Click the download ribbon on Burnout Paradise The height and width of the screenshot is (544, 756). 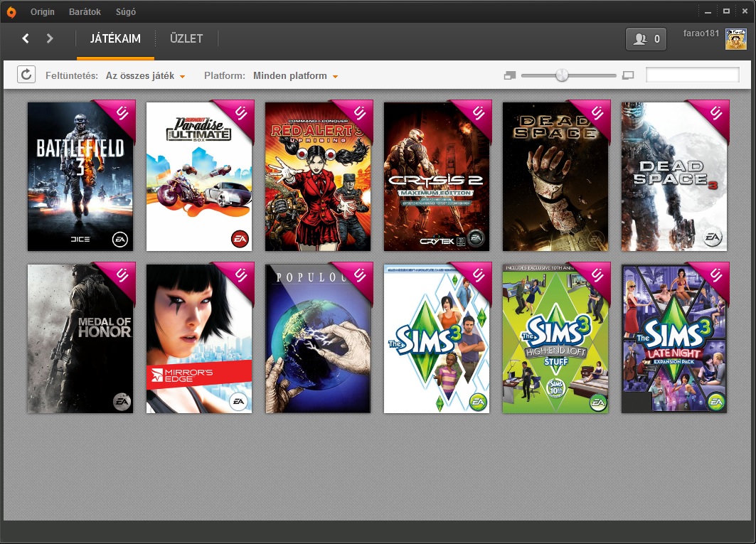[x=238, y=116]
